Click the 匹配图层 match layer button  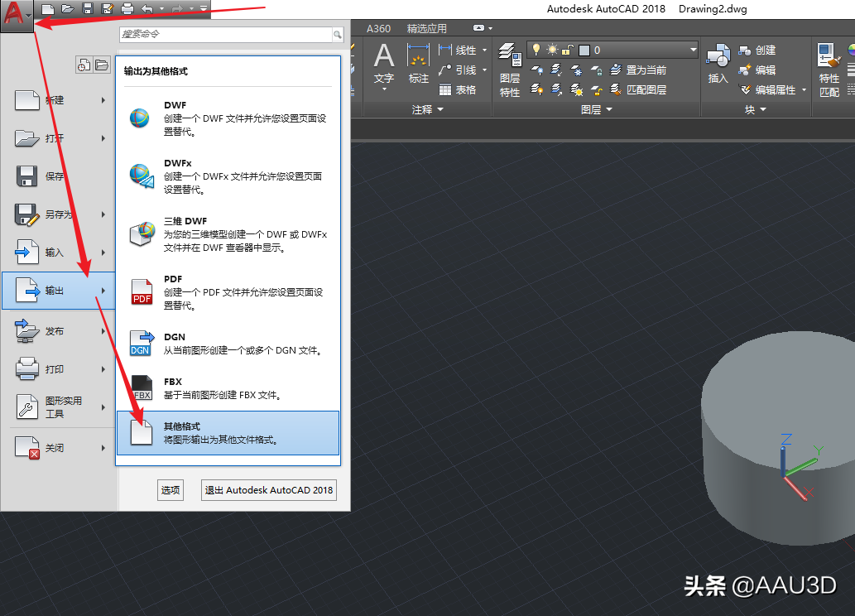[x=638, y=89]
